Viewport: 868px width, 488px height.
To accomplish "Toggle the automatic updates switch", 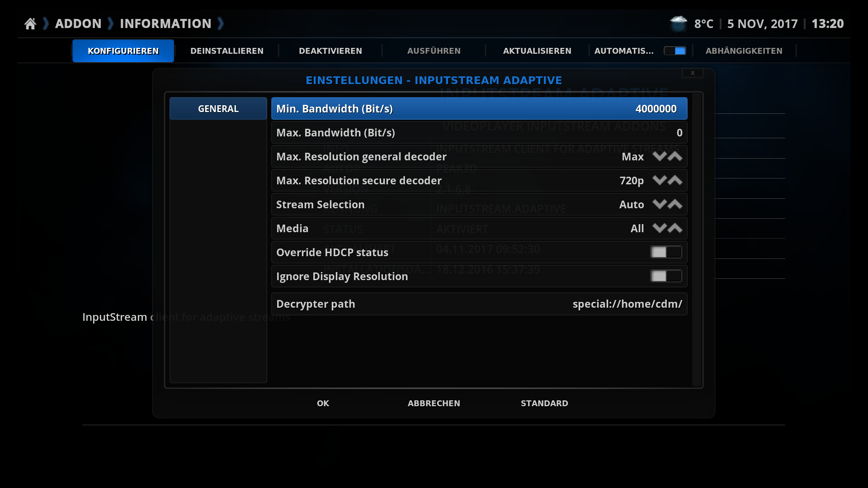I will coord(675,51).
